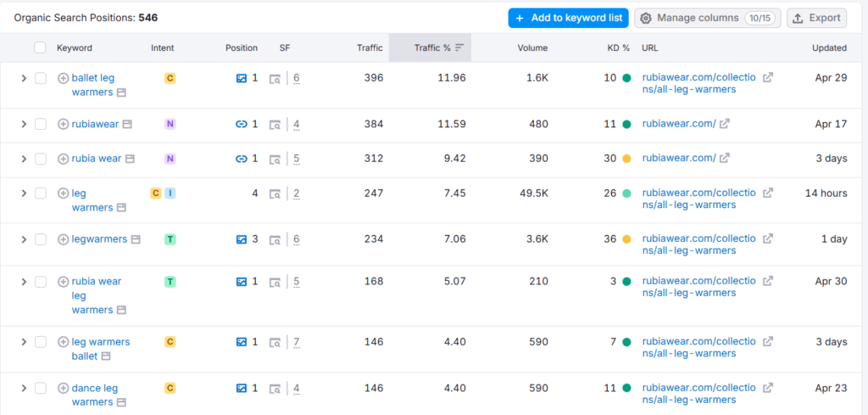Open SERP view icon next to 'ballet leg warmers'

tap(121, 93)
